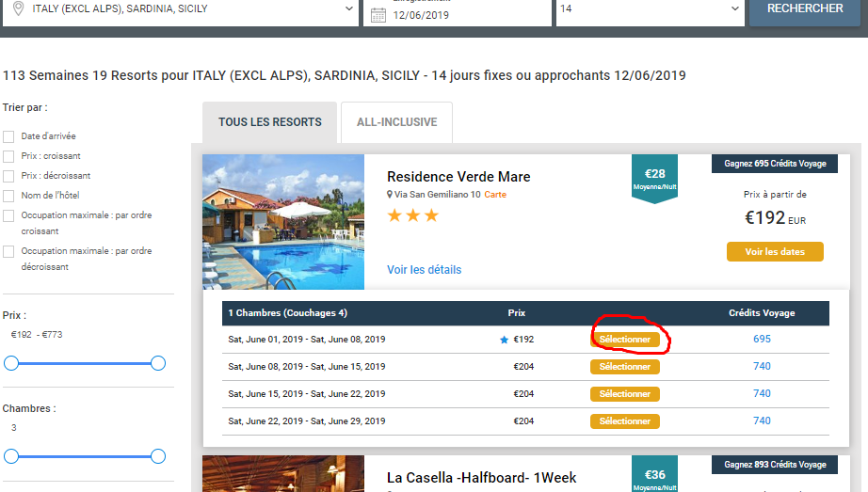The image size is (868, 492).
Task: Click the €36 average per night badge
Action: [655, 474]
